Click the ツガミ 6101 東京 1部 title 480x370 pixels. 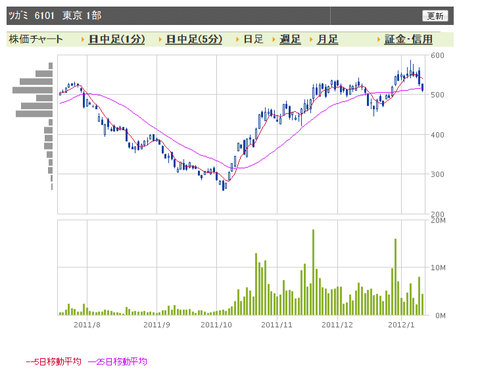55,15
